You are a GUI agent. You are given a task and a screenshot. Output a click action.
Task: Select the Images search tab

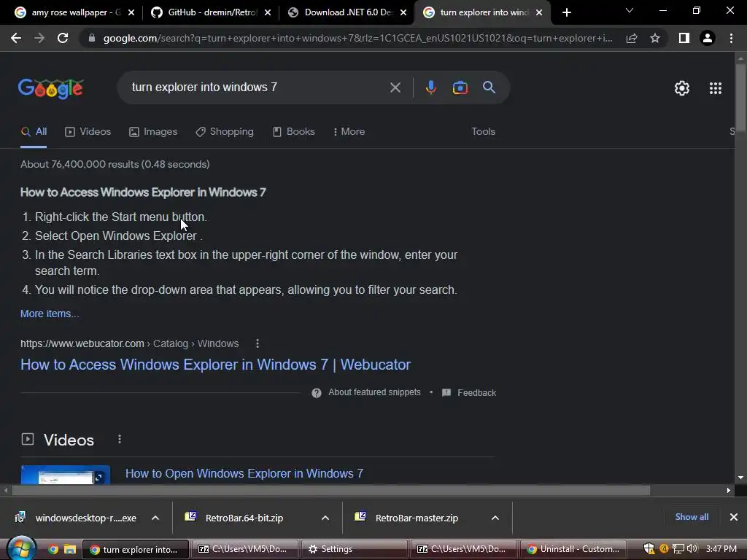[x=153, y=131]
